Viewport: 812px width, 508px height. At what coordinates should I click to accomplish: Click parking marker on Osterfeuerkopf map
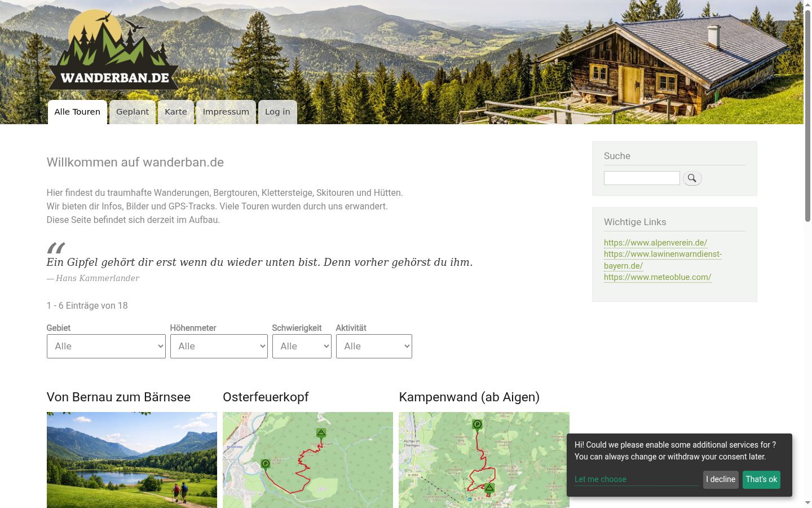coord(266,465)
